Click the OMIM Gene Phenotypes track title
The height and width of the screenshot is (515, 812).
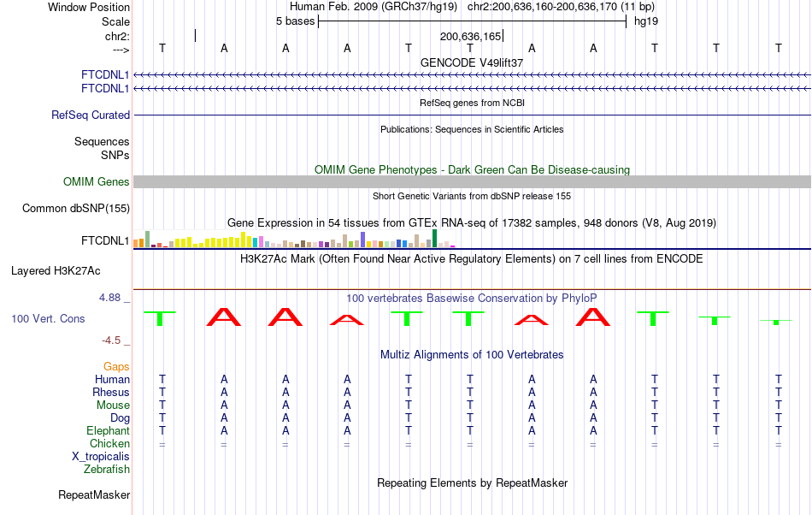point(472,170)
